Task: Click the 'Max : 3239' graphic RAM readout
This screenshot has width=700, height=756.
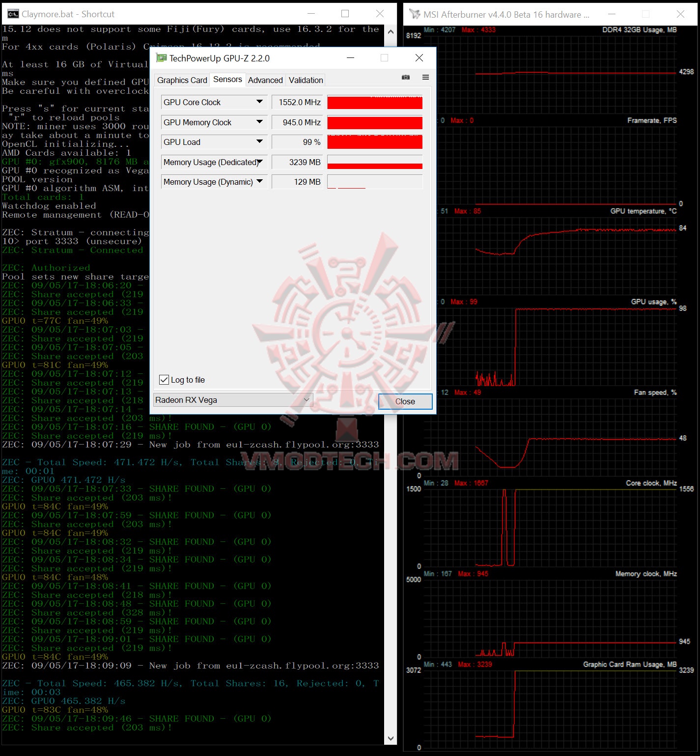Action: tap(475, 665)
